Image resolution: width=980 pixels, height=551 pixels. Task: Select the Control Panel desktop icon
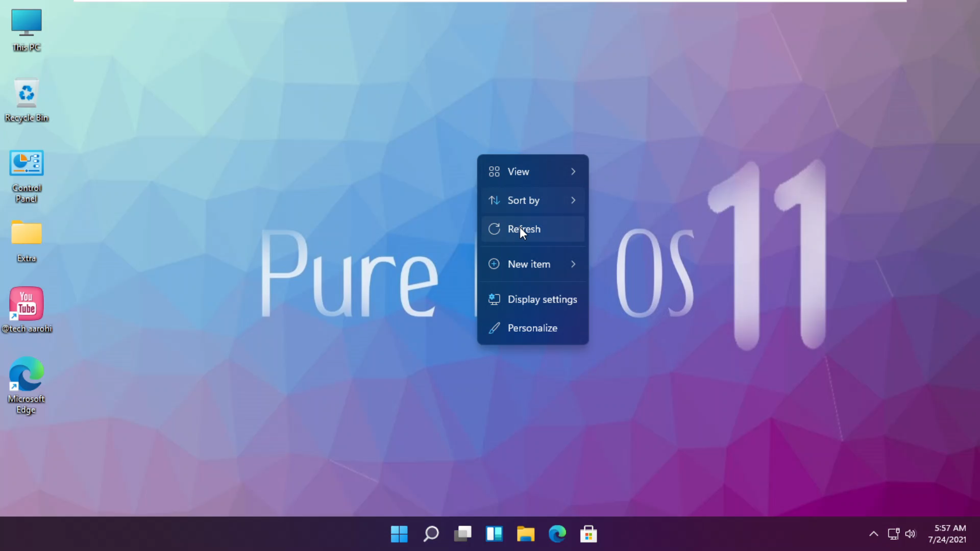tap(27, 177)
